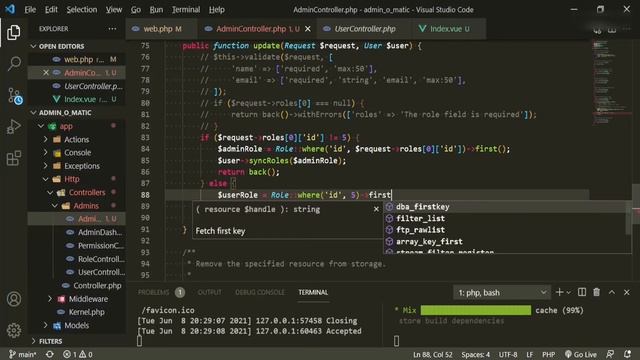This screenshot has height=360, width=640.
Task: Click the Spaces: 4 indentation setting
Action: point(476,354)
